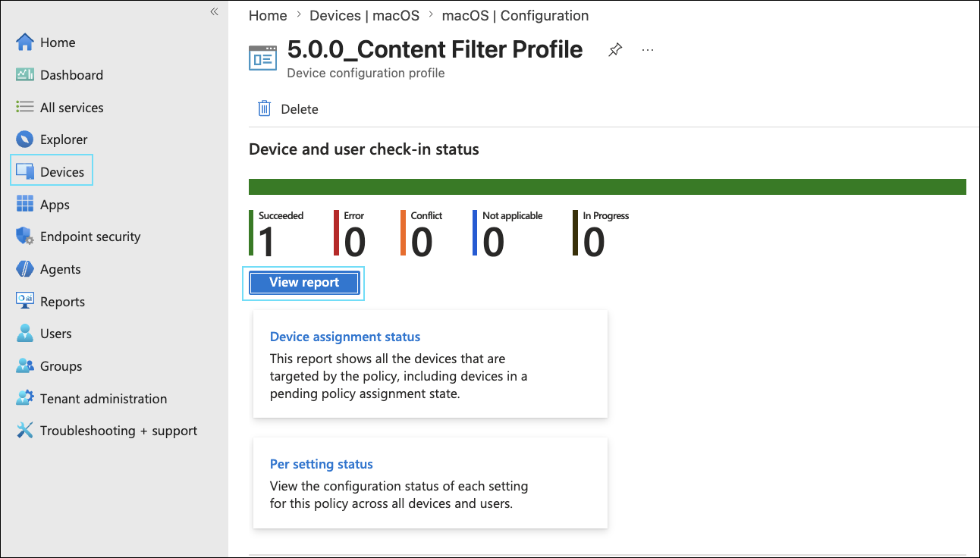Click the Troubleshooting wrench icon

[x=25, y=431]
